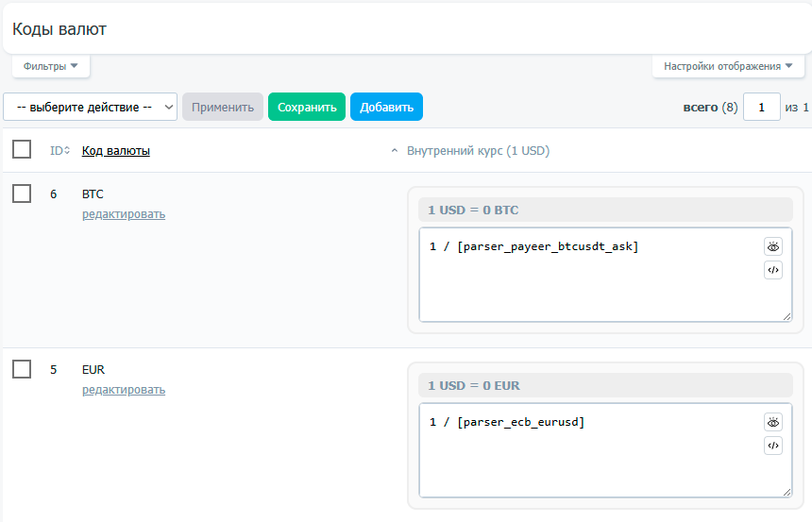Viewport: 812px width, 522px height.
Task: Click the code tag icon in EUR formula
Action: 773,446
